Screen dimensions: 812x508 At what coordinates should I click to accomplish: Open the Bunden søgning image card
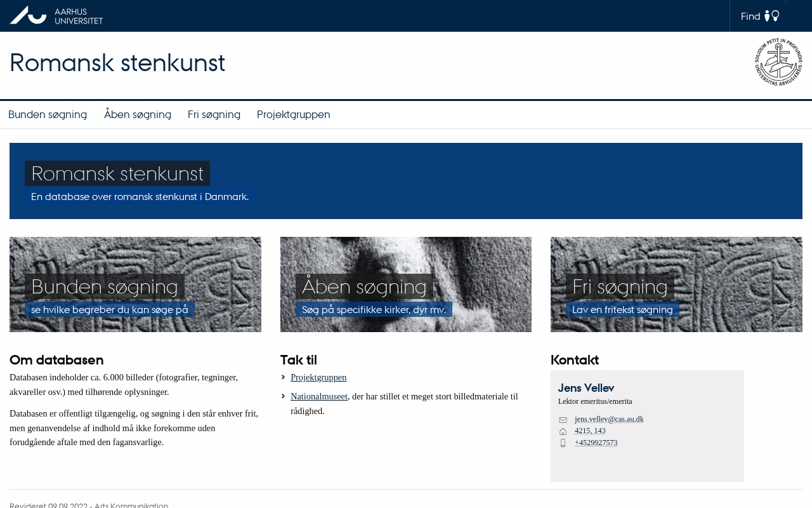pyautogui.click(x=135, y=284)
